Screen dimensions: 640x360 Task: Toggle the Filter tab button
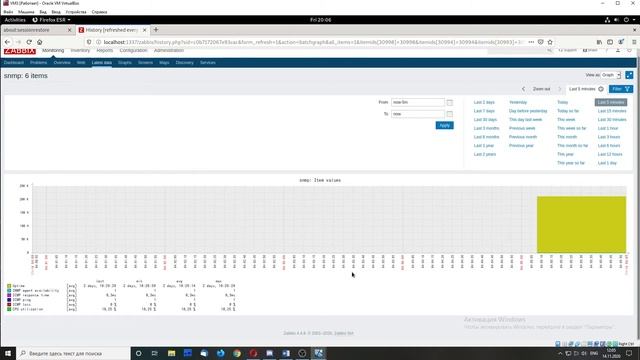pos(621,89)
